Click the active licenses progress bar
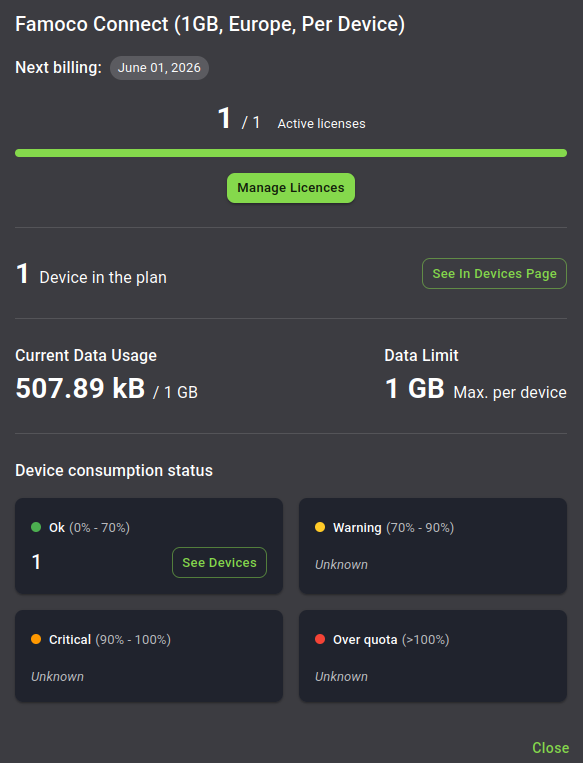The image size is (583, 763). click(291, 153)
